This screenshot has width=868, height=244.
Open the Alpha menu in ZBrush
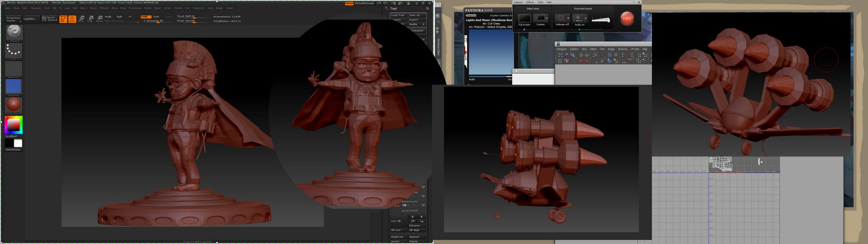coord(8,8)
